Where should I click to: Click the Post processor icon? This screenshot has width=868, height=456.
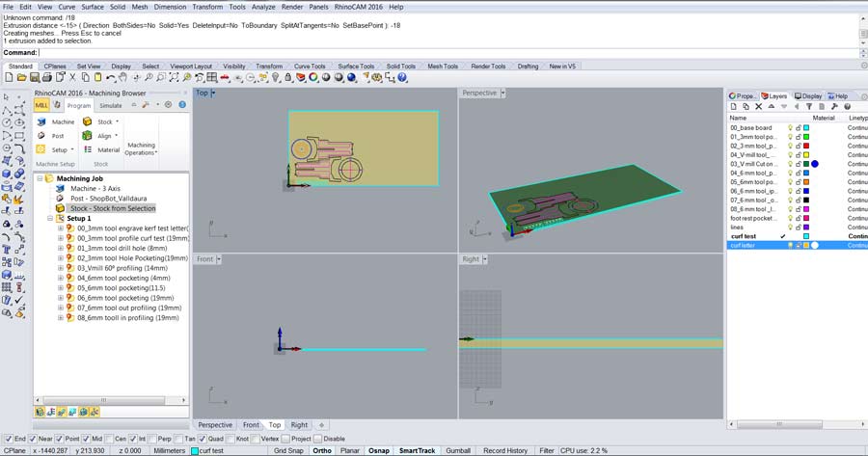point(41,136)
